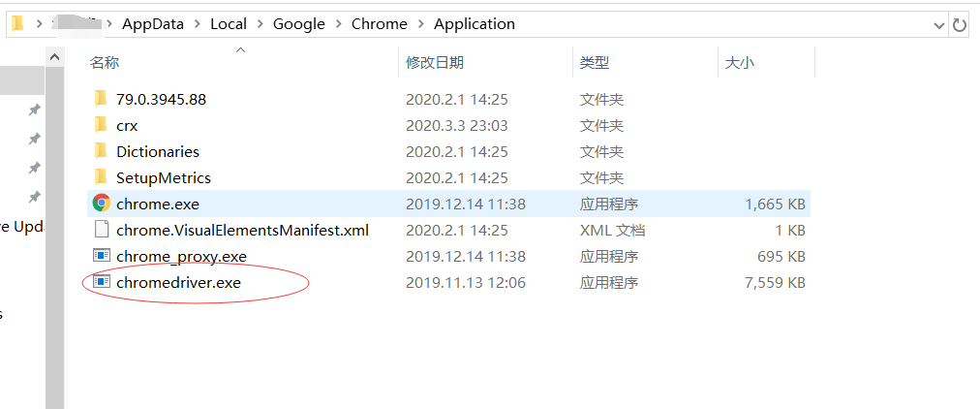Click the Dictionaries folder icon
The height and width of the screenshot is (409, 980).
point(102,151)
